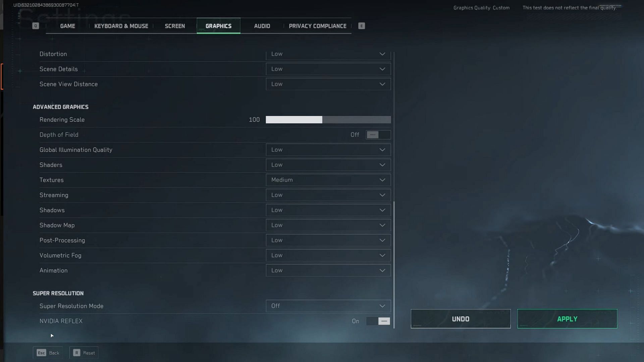Drag the Rendering Scale slider
The width and height of the screenshot is (644, 362).
tap(322, 119)
